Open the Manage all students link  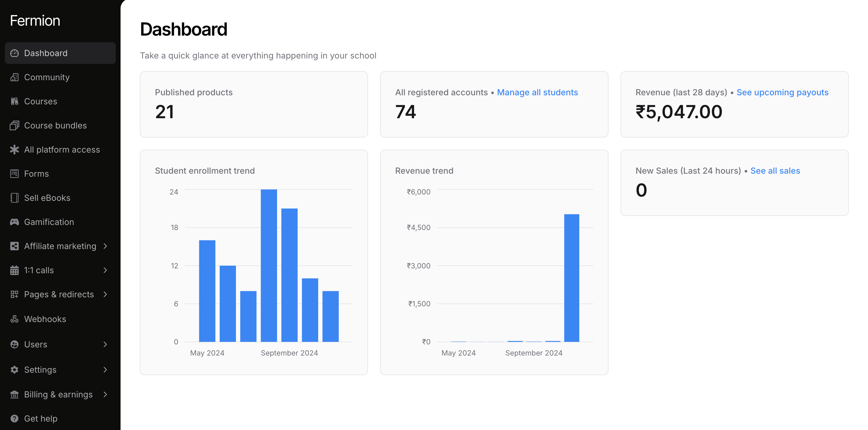coord(537,92)
